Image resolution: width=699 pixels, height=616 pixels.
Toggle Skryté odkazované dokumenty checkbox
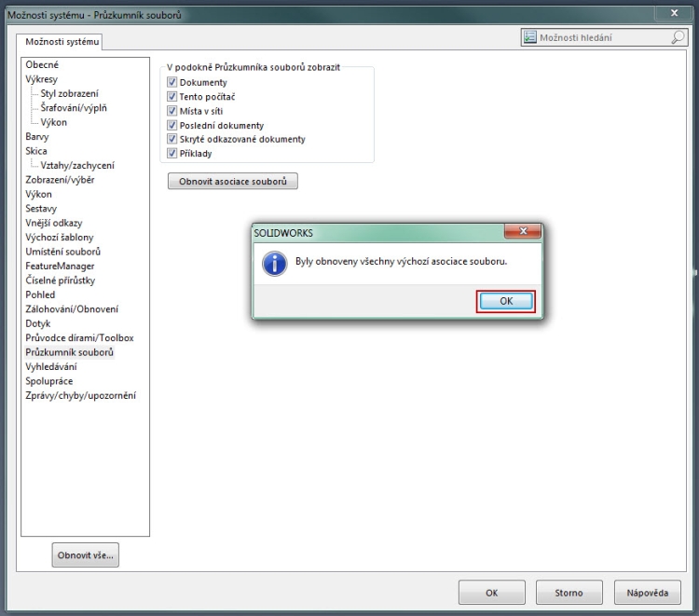pyautogui.click(x=171, y=139)
